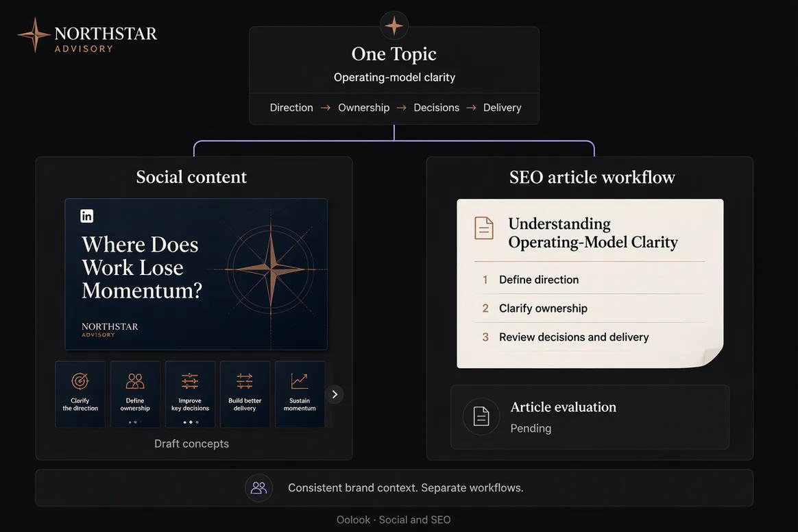
Task: Open the Clarify the direction concept card
Action: click(x=80, y=394)
